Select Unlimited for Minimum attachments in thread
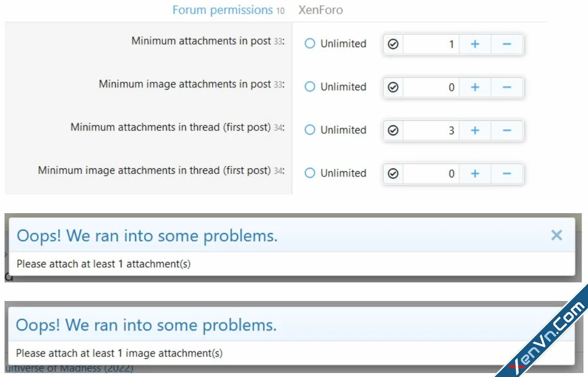Viewport: 588px width, 377px height. (x=310, y=130)
